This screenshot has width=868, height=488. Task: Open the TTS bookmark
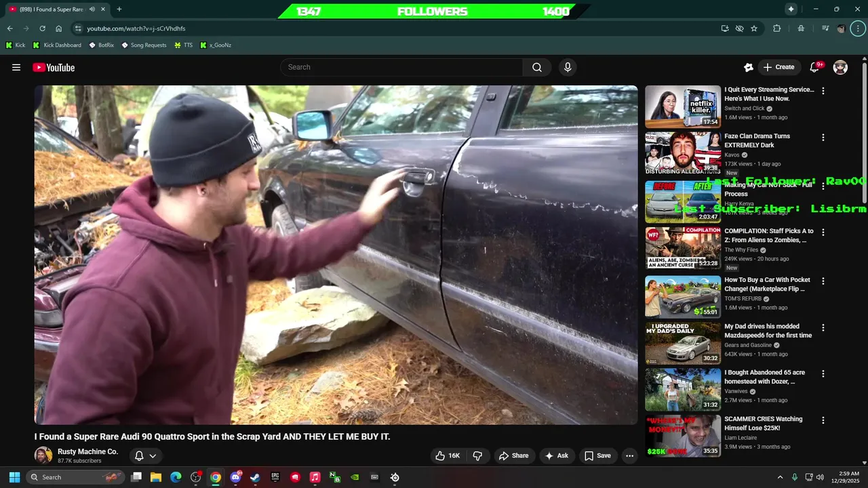183,45
